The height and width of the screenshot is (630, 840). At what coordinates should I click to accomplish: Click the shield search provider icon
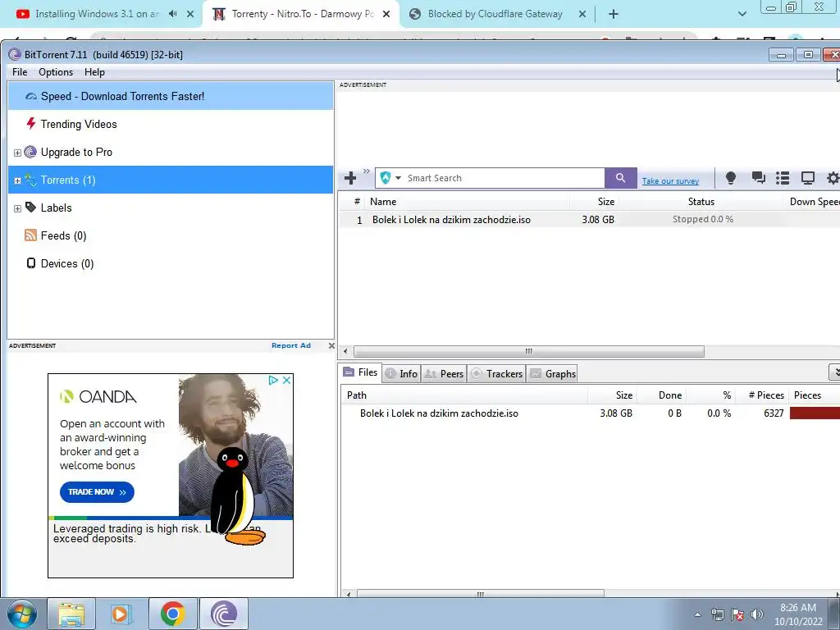[386, 178]
